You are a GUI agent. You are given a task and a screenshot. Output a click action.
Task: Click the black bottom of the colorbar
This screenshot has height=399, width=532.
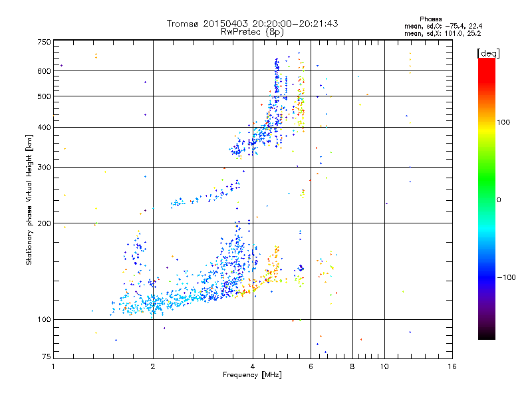coord(487,336)
